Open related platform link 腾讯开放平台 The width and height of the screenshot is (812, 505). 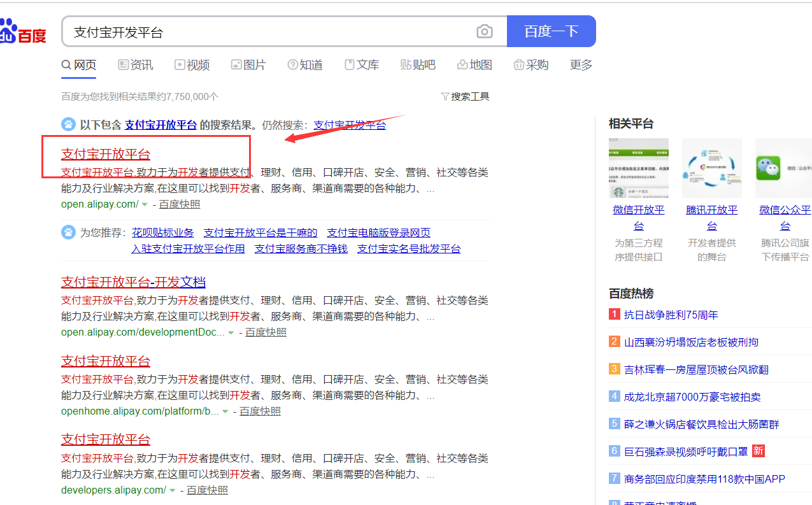pos(712,218)
